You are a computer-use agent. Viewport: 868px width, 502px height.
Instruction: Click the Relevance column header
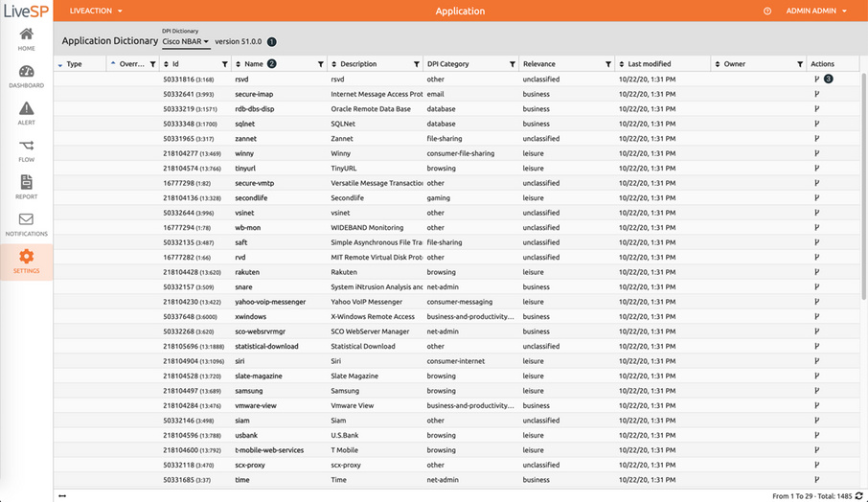tap(538, 64)
